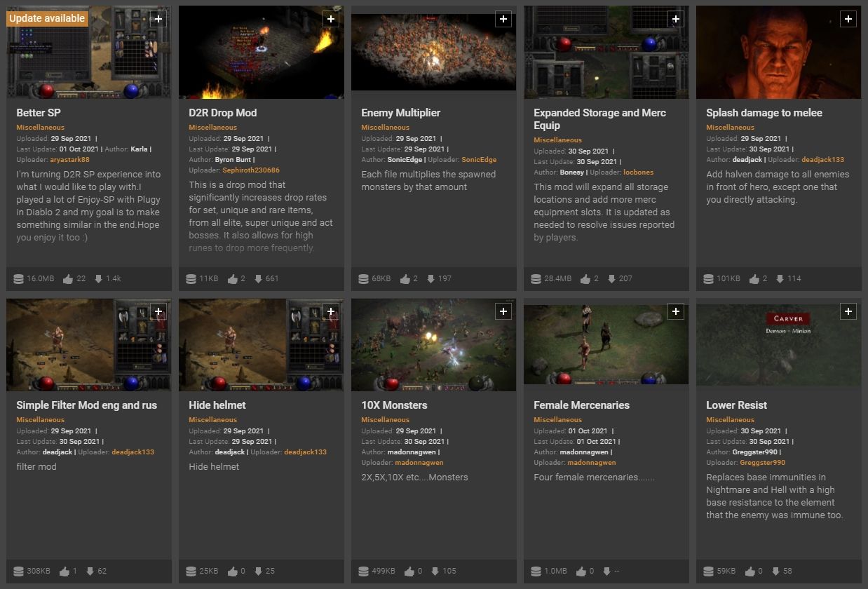Click the thumbs-up icon for D2R Drop Mod
Screen dimensions: 868x589
tap(232, 278)
